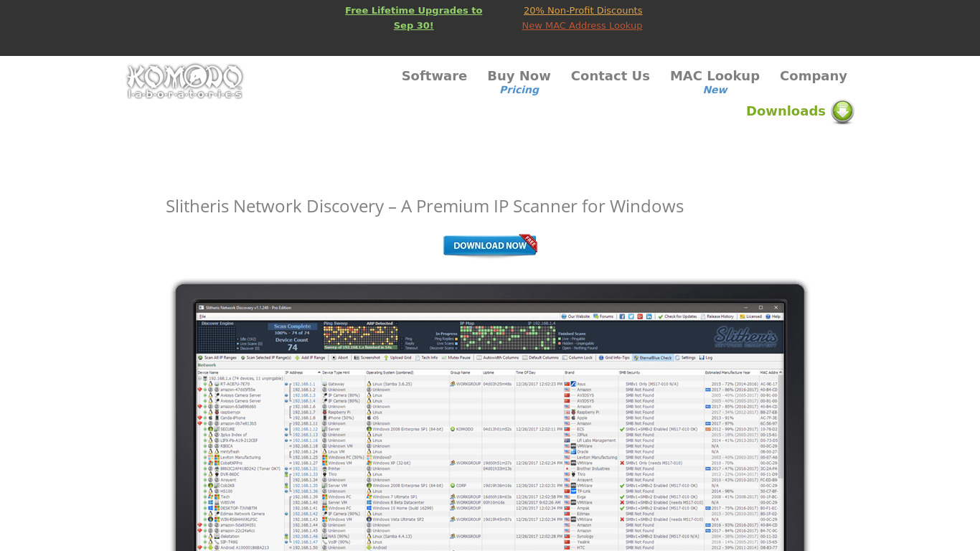Click the DOWNLOAD NOW button
980x551 pixels.
click(490, 245)
